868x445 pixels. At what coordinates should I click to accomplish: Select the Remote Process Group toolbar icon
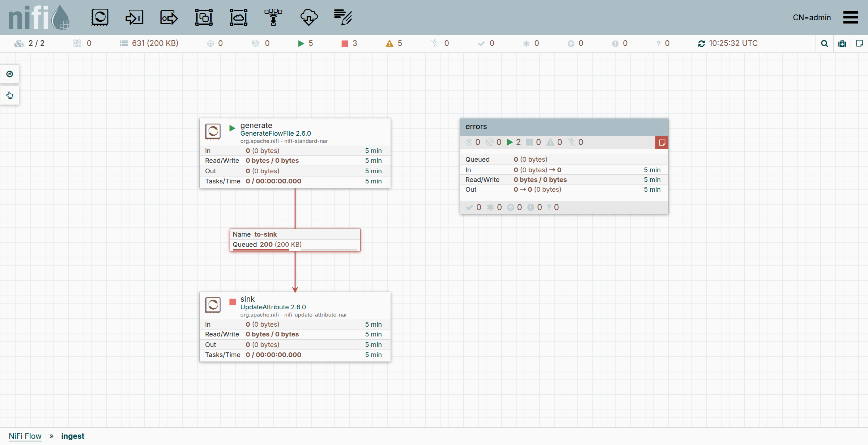pos(239,17)
